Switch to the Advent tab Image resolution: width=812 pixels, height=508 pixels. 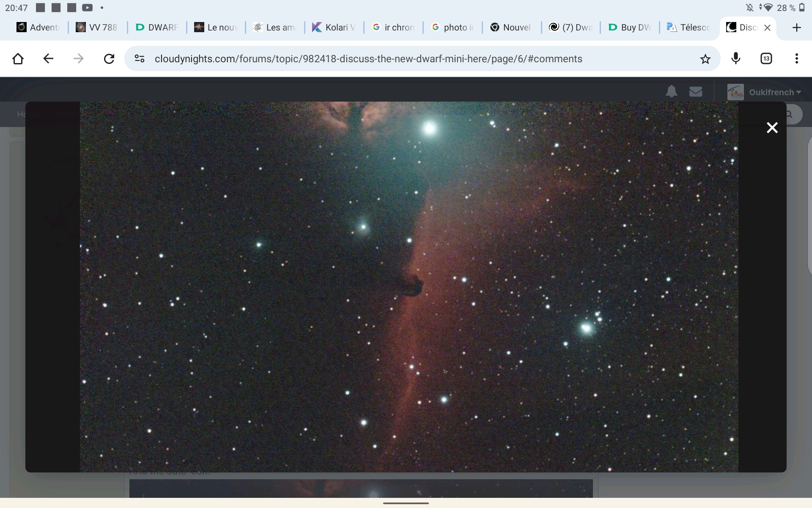pyautogui.click(x=38, y=28)
